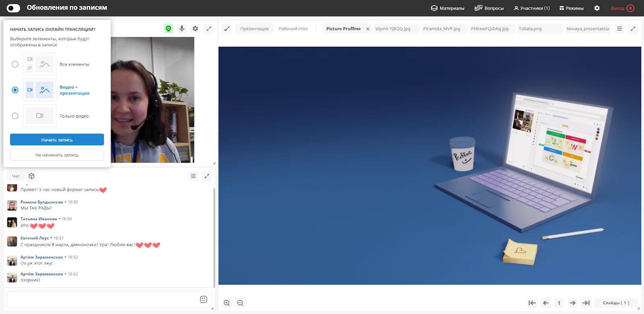Jump to the first slide
Image resolution: width=644 pixels, height=314 pixels.
[x=532, y=303]
